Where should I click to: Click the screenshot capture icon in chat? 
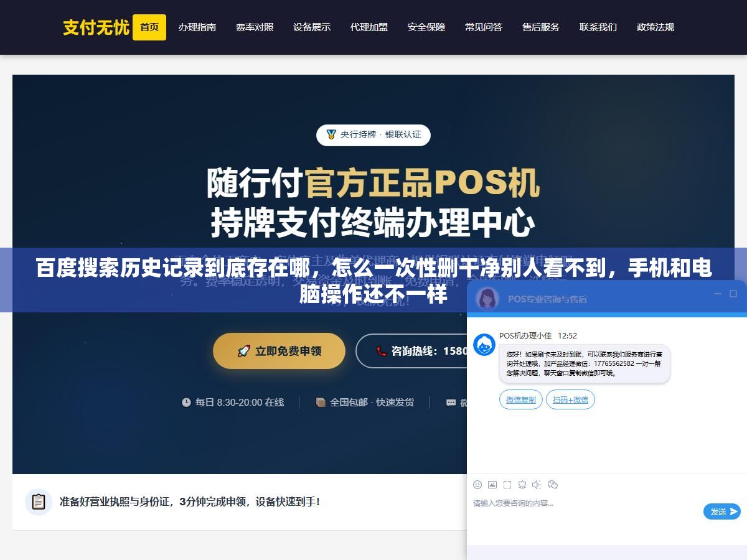[507, 484]
